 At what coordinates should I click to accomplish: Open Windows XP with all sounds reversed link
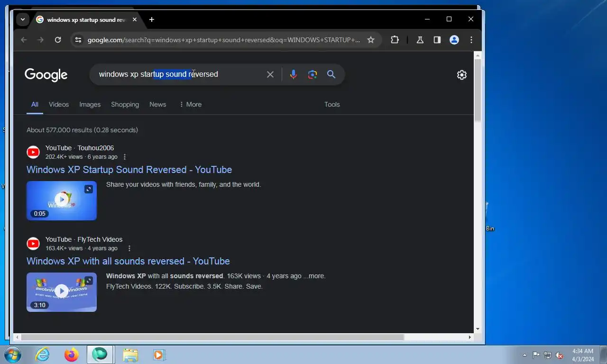[128, 261]
